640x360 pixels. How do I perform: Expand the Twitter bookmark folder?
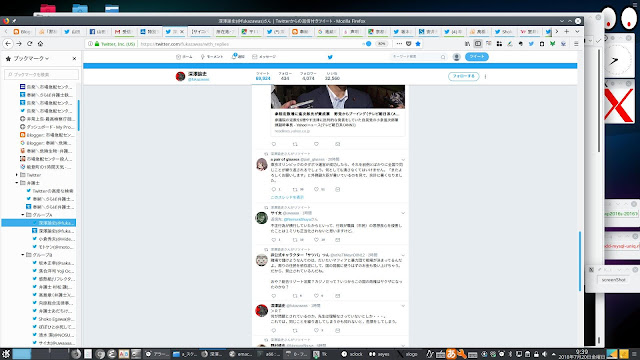click(17, 175)
